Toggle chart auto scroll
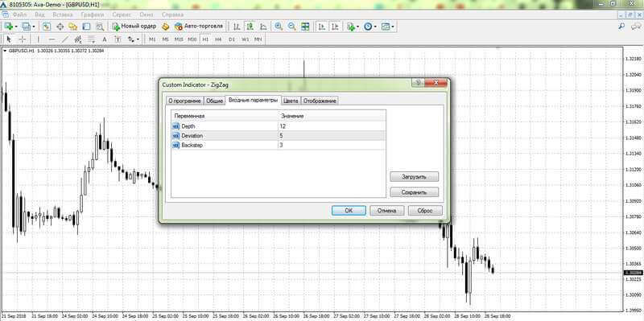The width and height of the screenshot is (644, 321). point(323,27)
